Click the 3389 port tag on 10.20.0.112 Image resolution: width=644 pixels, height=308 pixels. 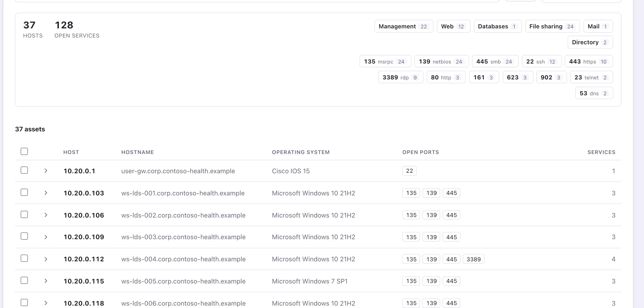[473, 259]
